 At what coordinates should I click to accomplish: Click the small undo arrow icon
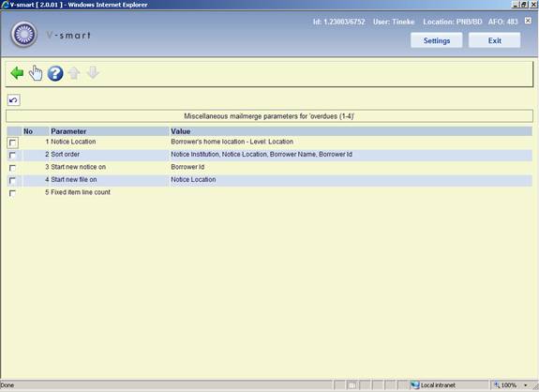click(13, 100)
